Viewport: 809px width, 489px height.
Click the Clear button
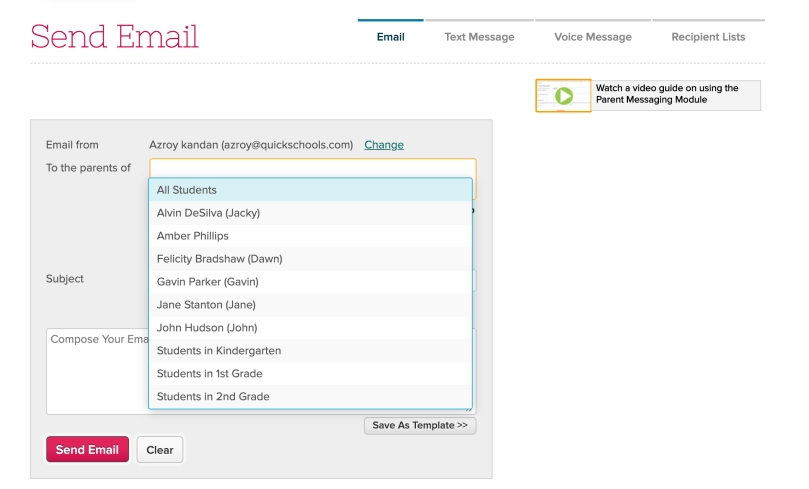(160, 450)
